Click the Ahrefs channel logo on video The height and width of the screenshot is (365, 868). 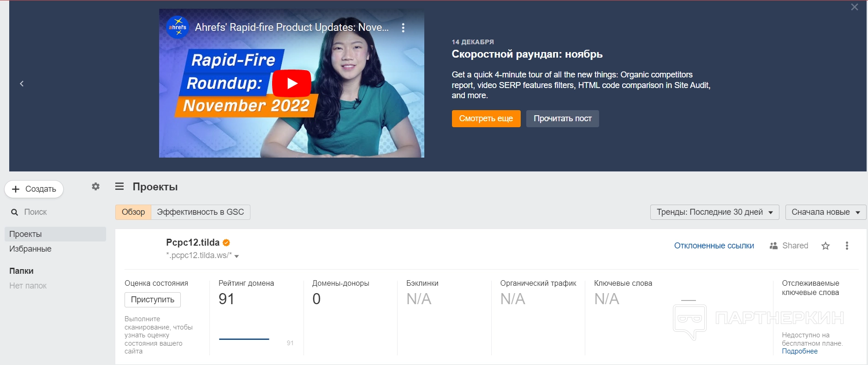click(178, 27)
